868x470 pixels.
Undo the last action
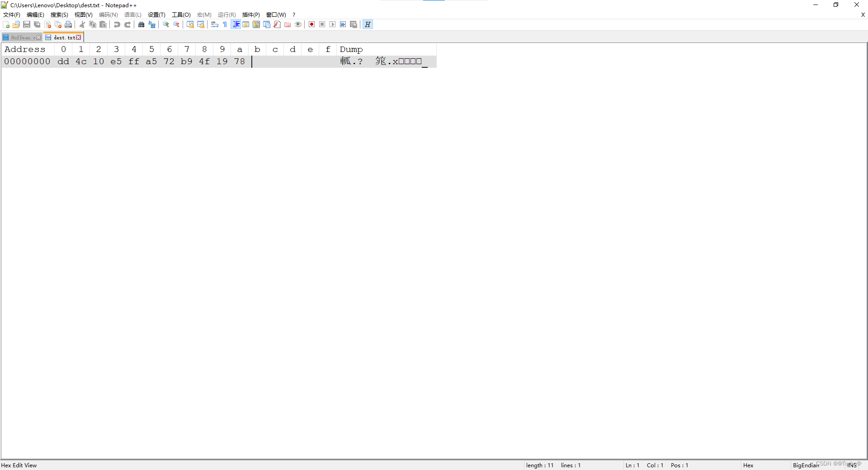117,24
